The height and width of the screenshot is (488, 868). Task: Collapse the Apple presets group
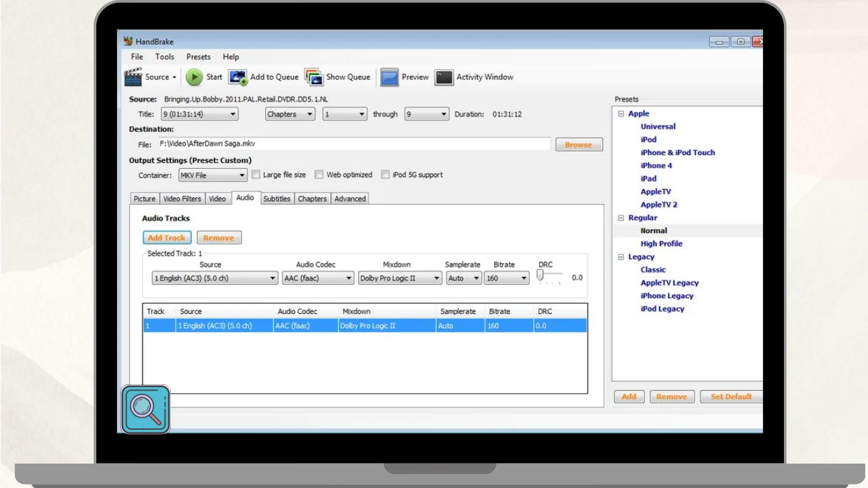(620, 114)
